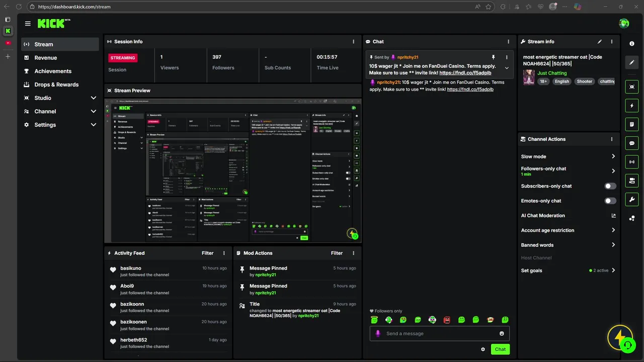
Task: Click the wrench icon in right rail
Action: 632,200
